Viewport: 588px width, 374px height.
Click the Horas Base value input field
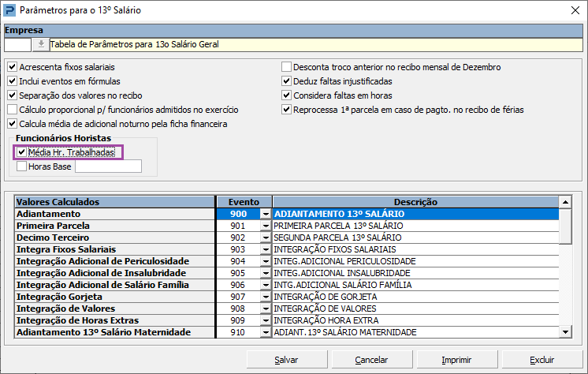pyautogui.click(x=108, y=166)
